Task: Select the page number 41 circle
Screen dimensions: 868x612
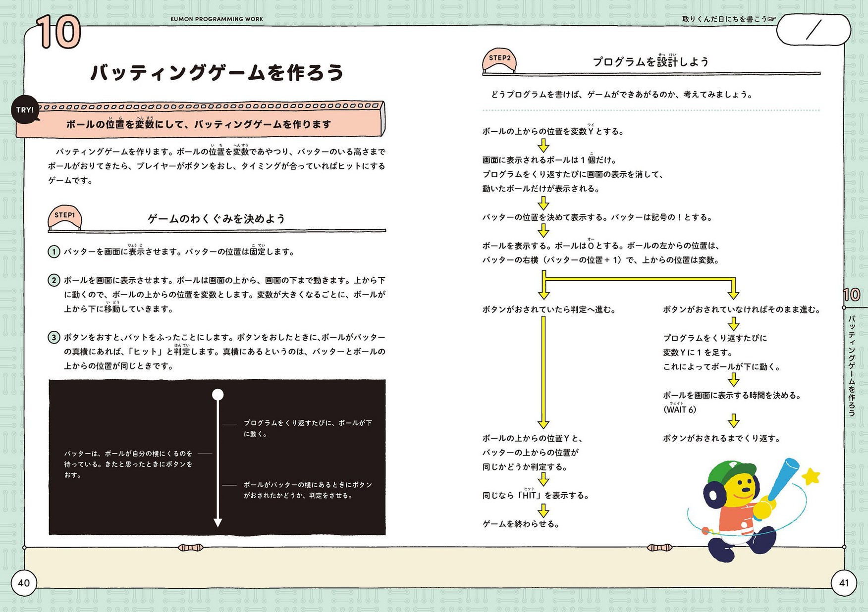Action: [844, 583]
